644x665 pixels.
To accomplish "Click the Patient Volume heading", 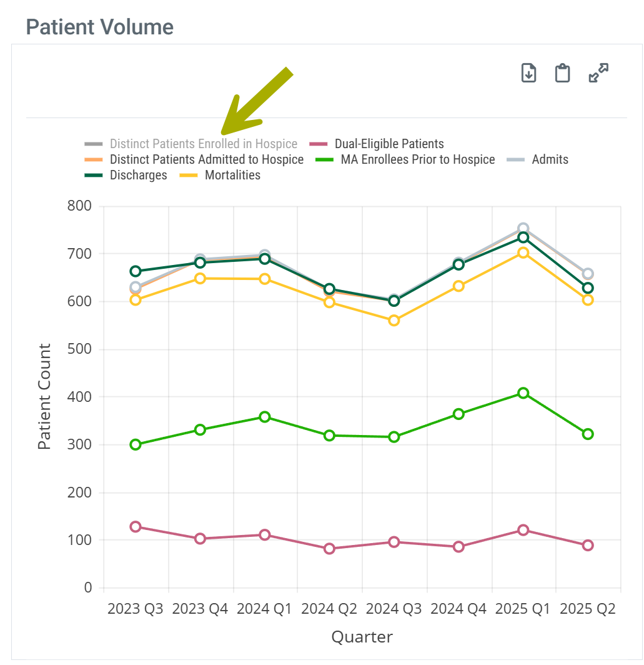I will pyautogui.click(x=100, y=27).
